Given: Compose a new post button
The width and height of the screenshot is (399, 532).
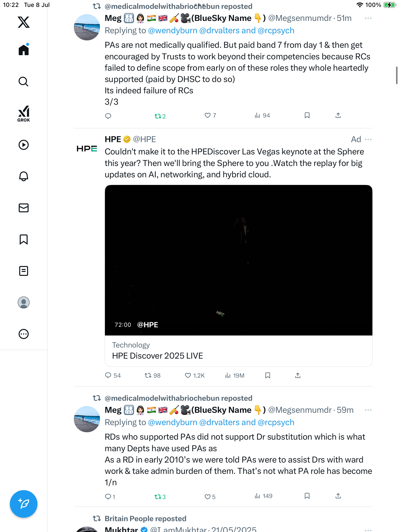Looking at the screenshot, I should [x=24, y=504].
